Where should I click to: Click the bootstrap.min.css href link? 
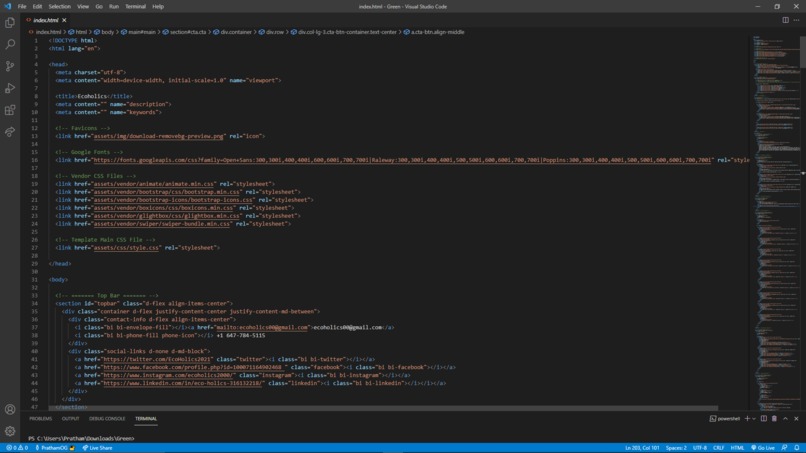coord(167,192)
